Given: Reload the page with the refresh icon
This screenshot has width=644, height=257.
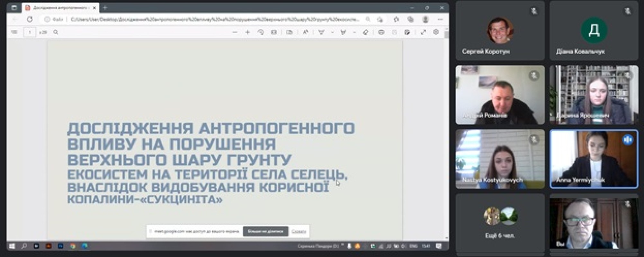Looking at the screenshot, I should (x=30, y=19).
